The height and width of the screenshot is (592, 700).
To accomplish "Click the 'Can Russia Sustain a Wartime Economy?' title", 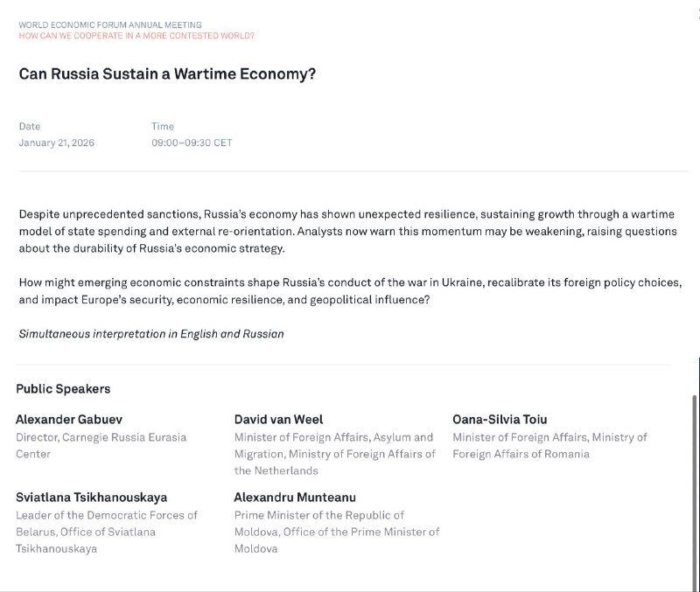I will point(167,74).
